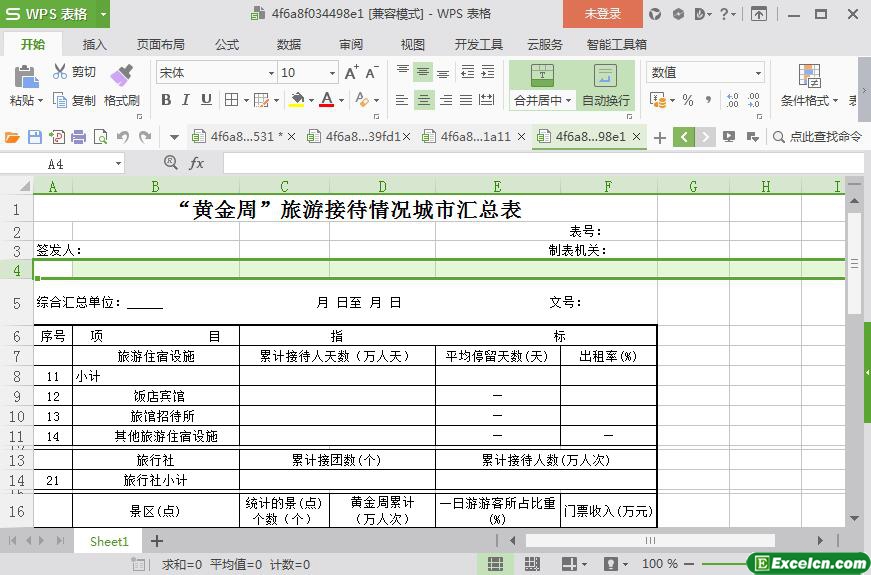The height and width of the screenshot is (575, 871).
Task: Toggle the Wrap Text (自动换行) button
Action: coord(605,86)
